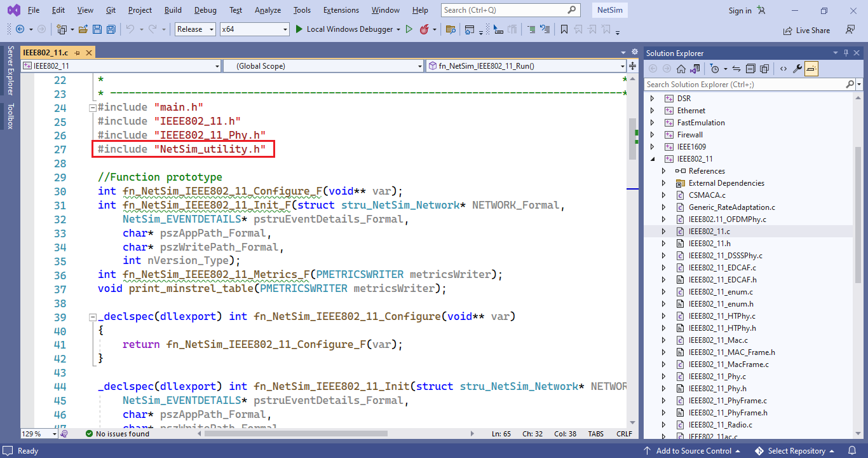Click the Hot Reload flame icon
Viewport: 868px width, 458px height.
click(x=424, y=29)
